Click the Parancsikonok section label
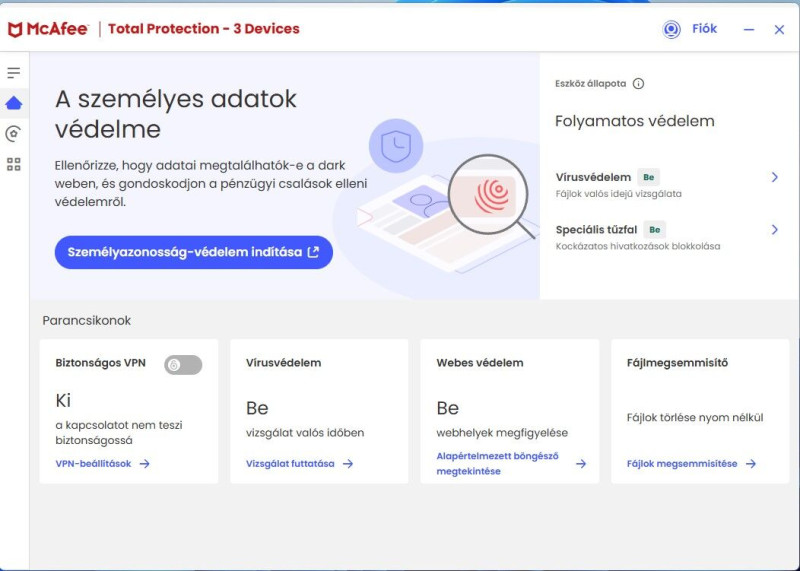The image size is (800, 571). (87, 320)
